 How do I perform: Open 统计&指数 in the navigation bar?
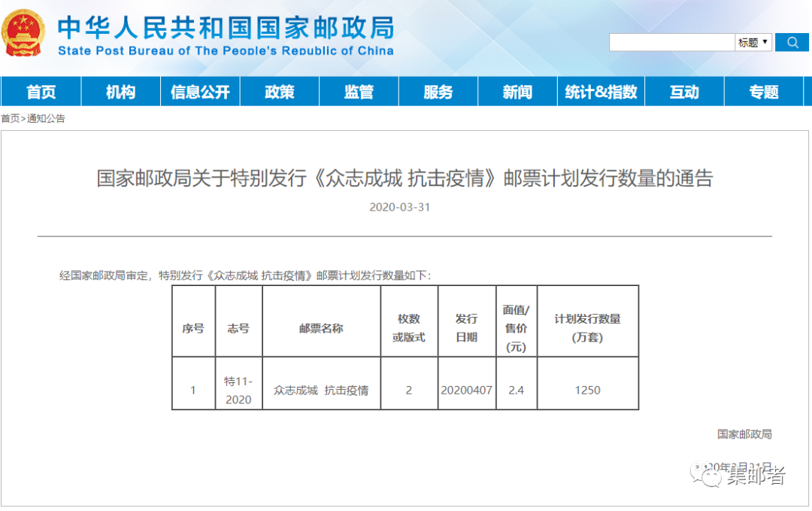point(601,92)
